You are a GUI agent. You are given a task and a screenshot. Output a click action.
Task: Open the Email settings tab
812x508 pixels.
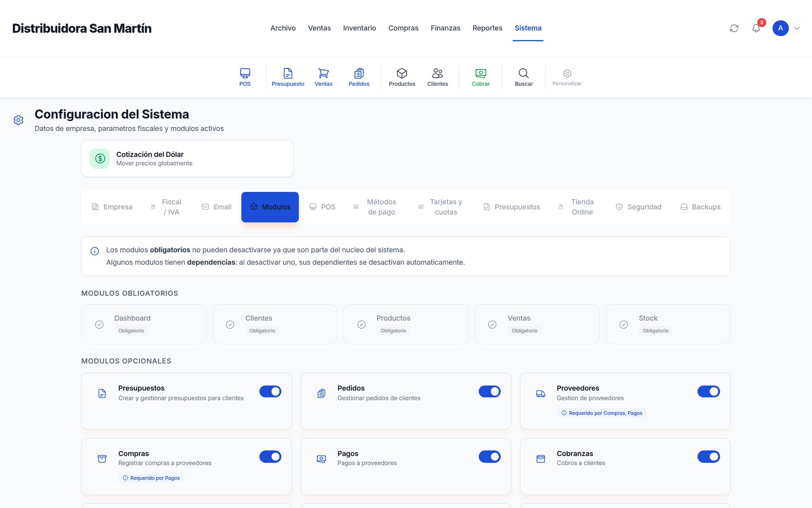(217, 207)
